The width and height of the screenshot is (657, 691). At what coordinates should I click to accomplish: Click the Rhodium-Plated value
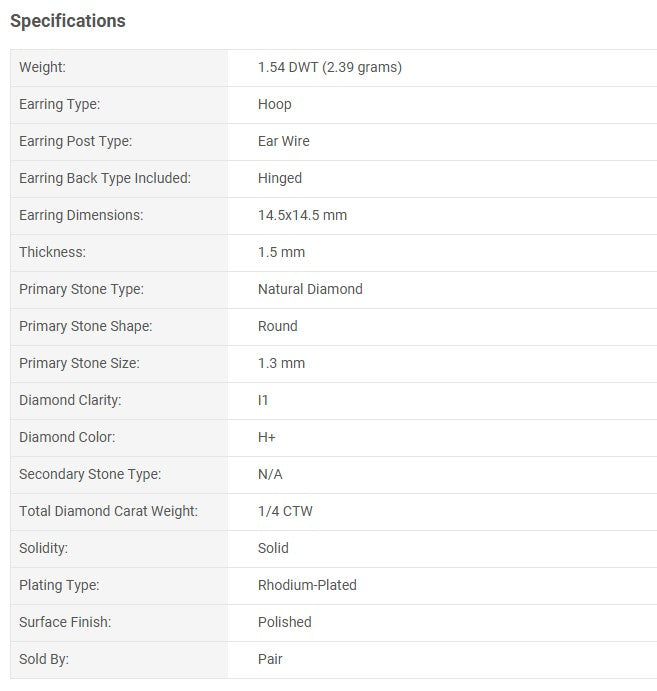307,586
